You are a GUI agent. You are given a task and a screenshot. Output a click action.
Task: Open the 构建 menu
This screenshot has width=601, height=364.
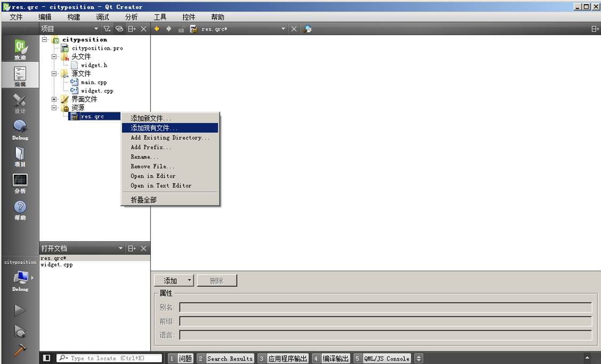coord(74,17)
